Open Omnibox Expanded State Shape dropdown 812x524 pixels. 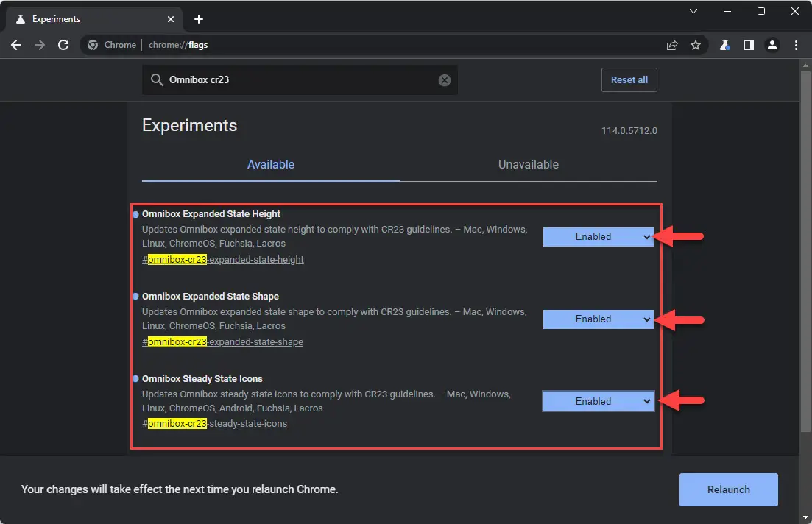pyautogui.click(x=598, y=319)
